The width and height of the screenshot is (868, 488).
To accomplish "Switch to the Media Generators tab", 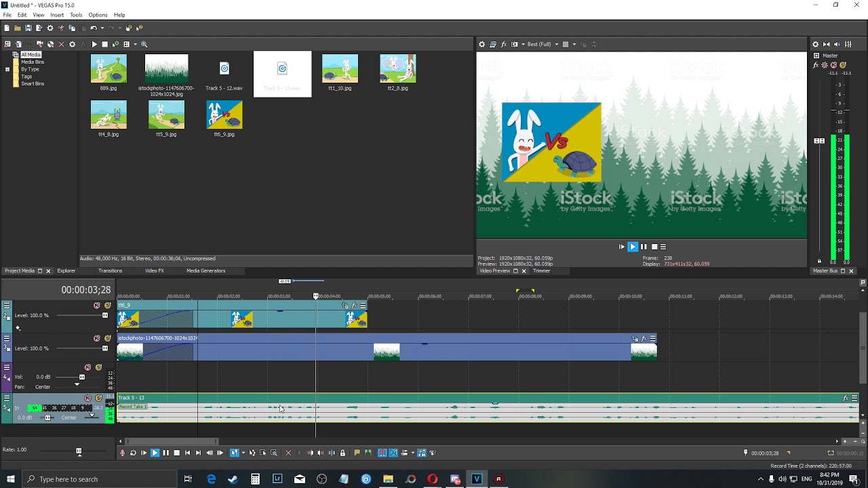I will coord(205,270).
